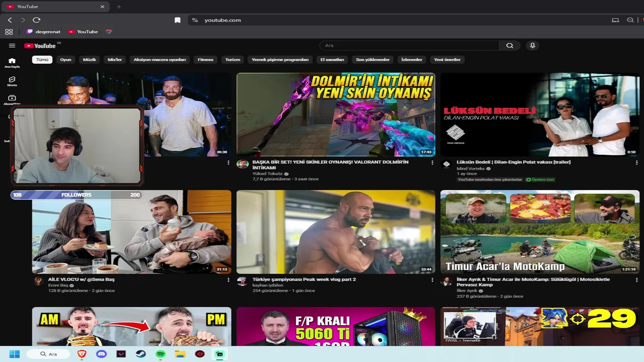
Task: Open File Explorer from the taskbar
Action: tap(180, 354)
